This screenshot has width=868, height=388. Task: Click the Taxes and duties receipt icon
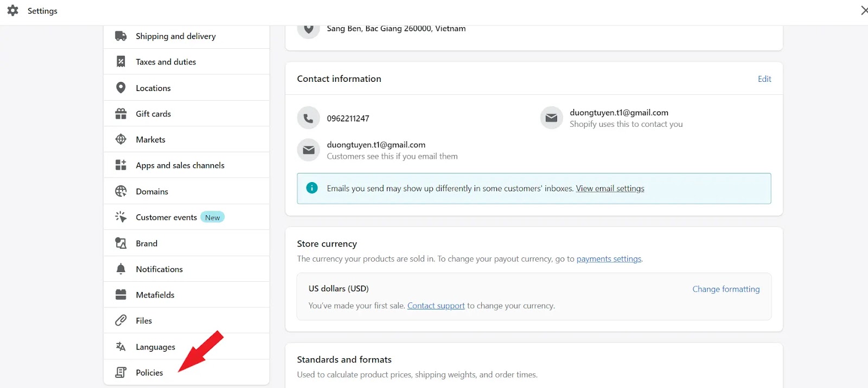[120, 62]
